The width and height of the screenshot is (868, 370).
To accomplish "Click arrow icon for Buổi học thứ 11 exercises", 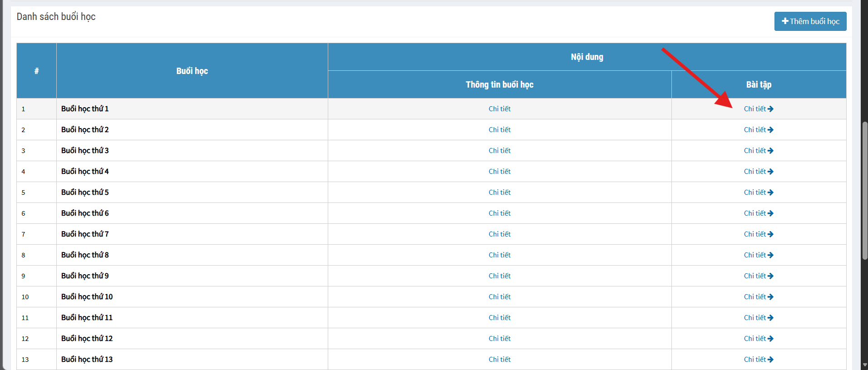I will (x=770, y=318).
